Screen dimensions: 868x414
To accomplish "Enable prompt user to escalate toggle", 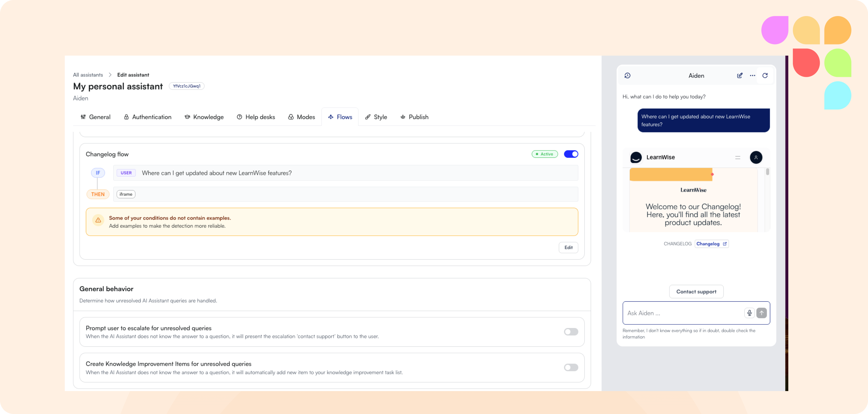I will [571, 332].
